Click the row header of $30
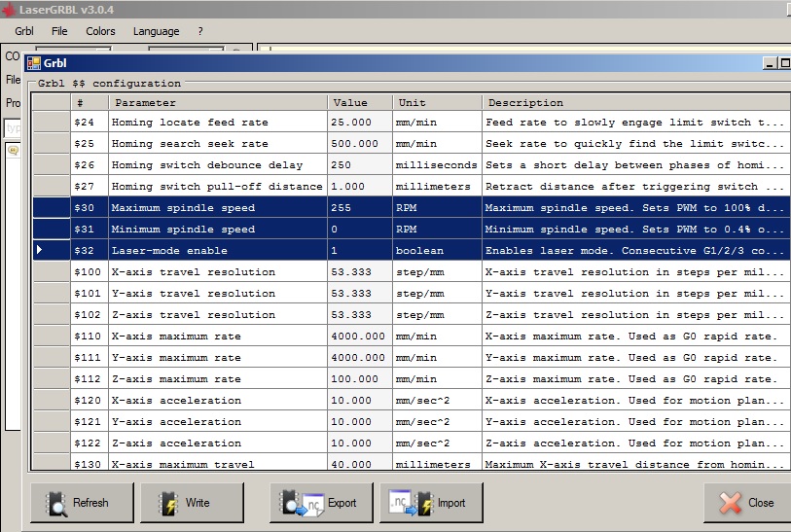The image size is (791, 532). click(x=52, y=208)
